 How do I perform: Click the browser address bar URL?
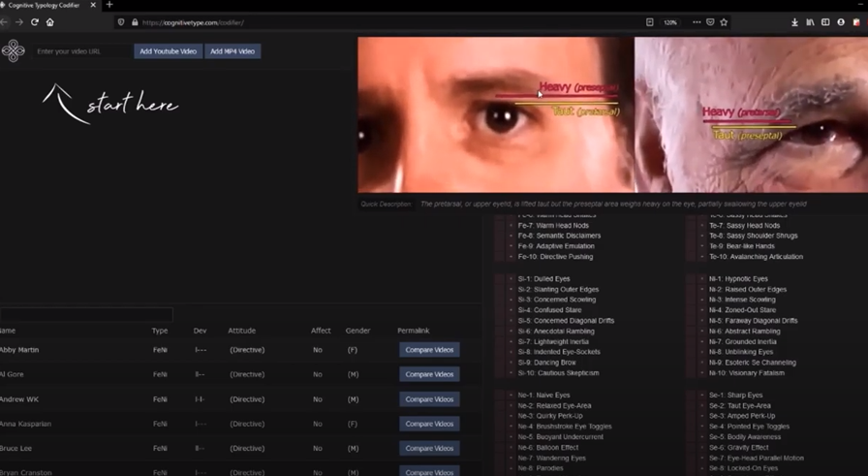193,22
